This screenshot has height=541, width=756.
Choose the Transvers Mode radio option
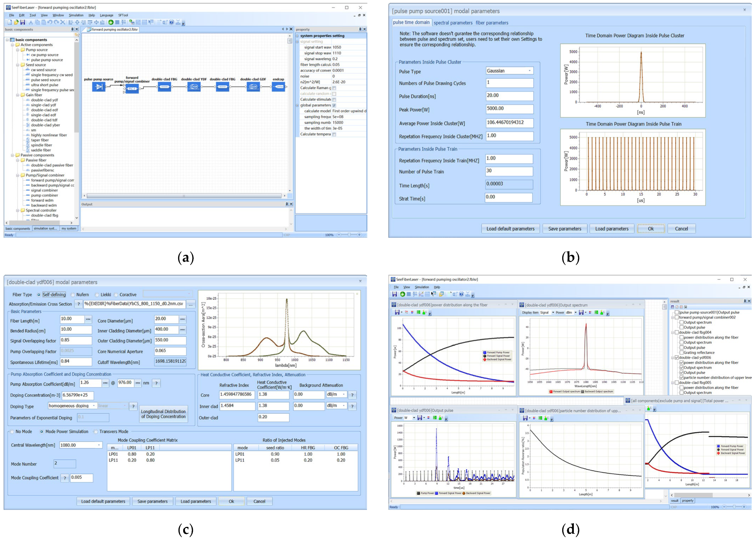[x=96, y=432]
